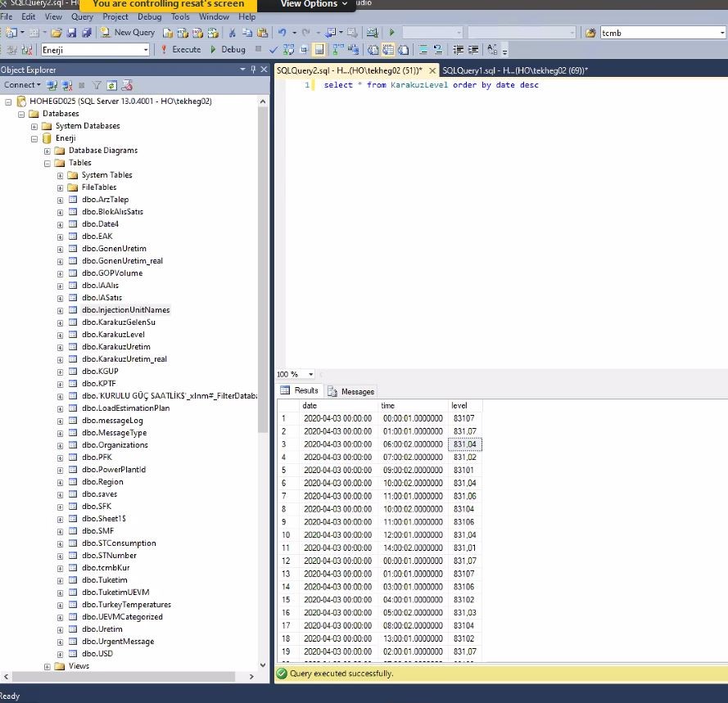Comment out the selected query lines

(423, 49)
